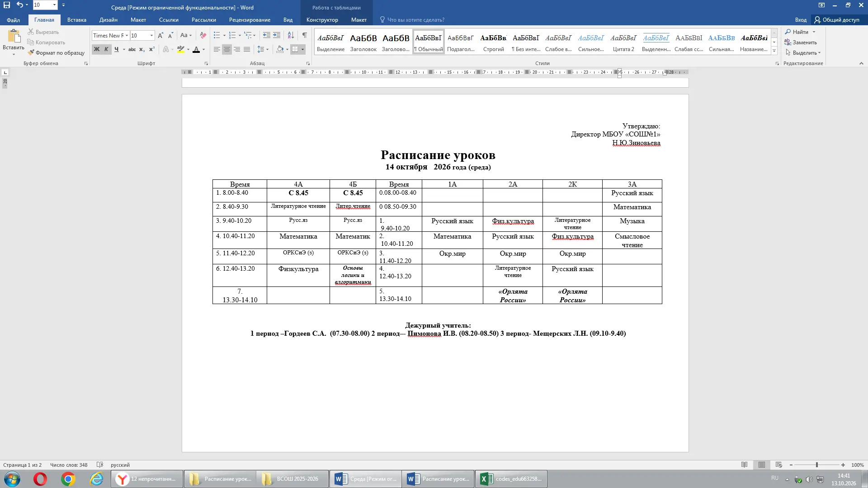The height and width of the screenshot is (488, 868).
Task: Switch to the Вставка ribbon tab
Action: pyautogui.click(x=77, y=20)
